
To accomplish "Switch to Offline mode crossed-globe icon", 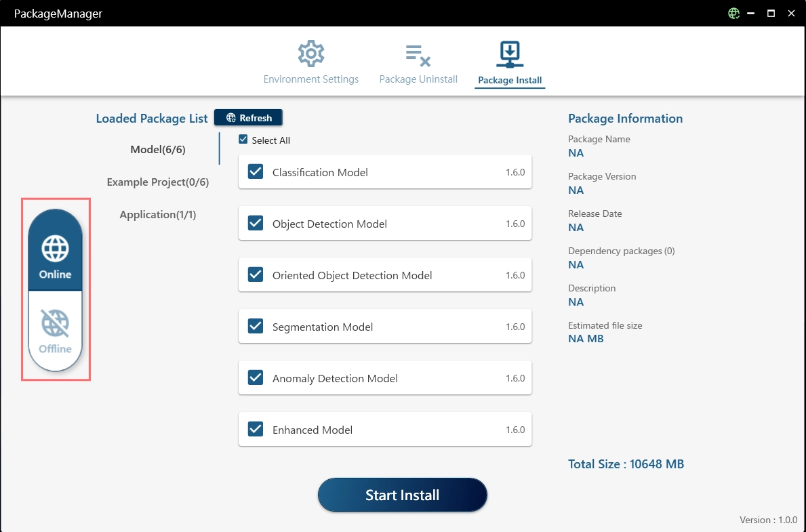I will pos(55,323).
